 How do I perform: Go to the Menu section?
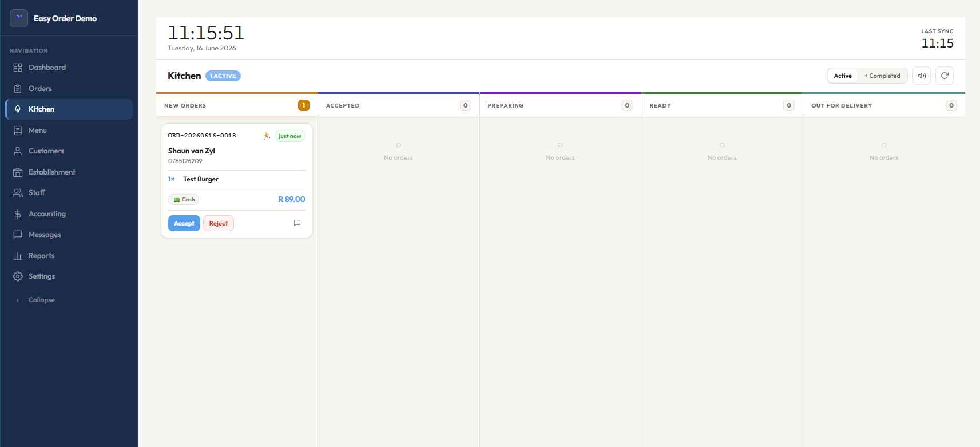69,130
